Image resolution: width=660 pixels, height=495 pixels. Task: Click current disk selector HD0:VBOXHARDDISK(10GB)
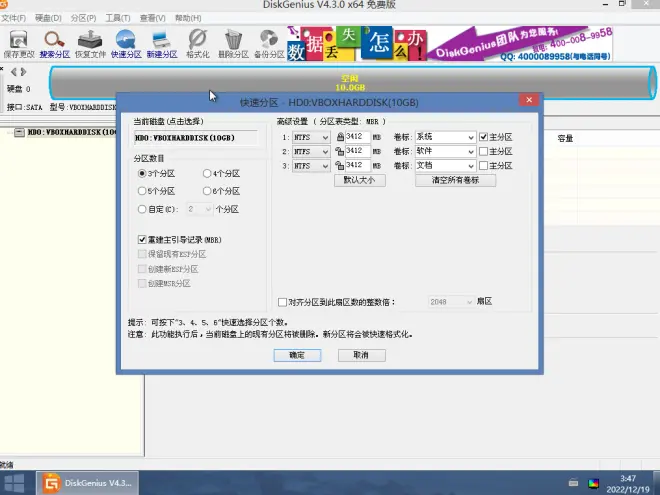coord(196,138)
